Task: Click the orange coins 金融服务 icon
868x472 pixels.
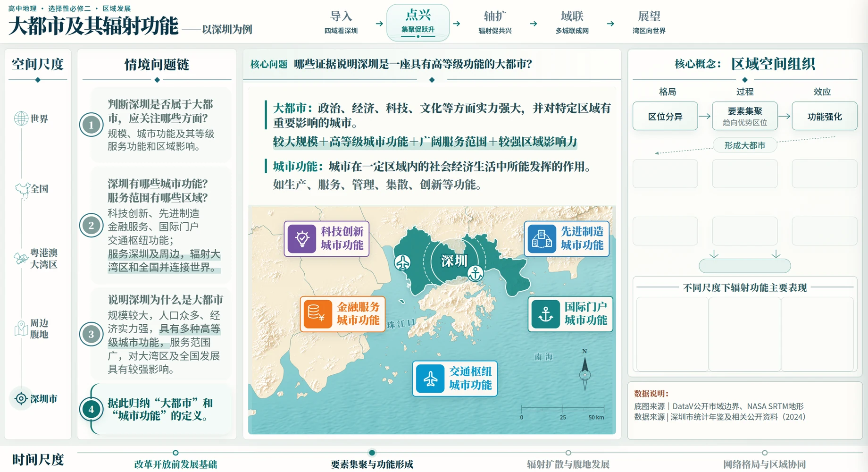Action: (317, 314)
